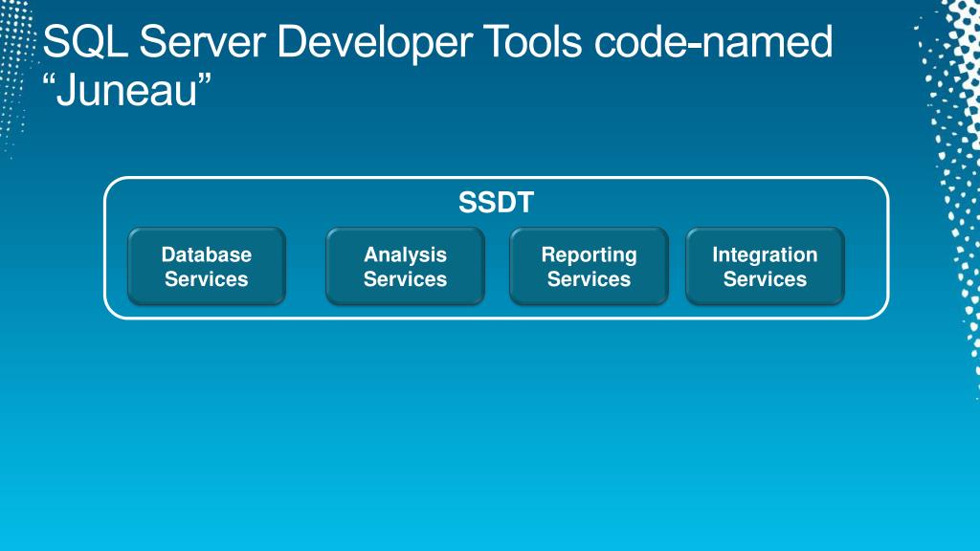Click the Database Services box

tap(207, 267)
